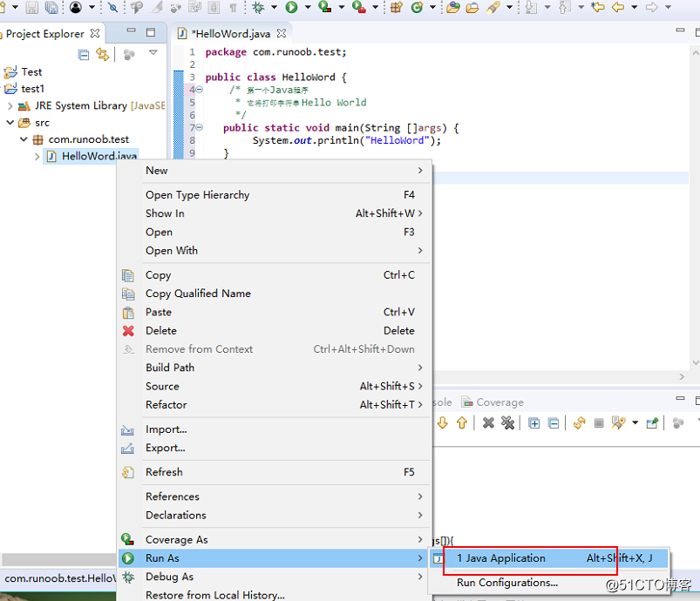Click the Forward navigation arrow in toolbar
Screen dimensions: 700x601
652,7
